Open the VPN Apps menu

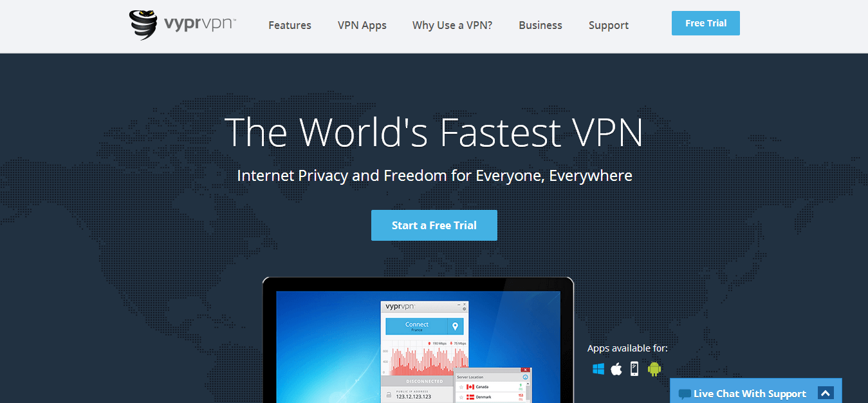tap(362, 25)
